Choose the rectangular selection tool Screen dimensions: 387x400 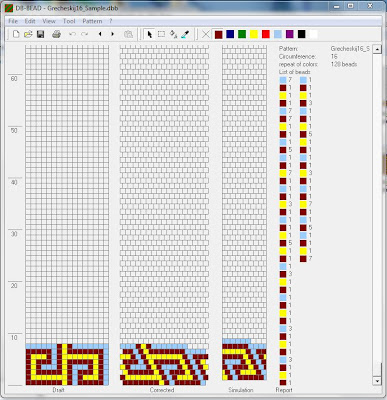161,34
